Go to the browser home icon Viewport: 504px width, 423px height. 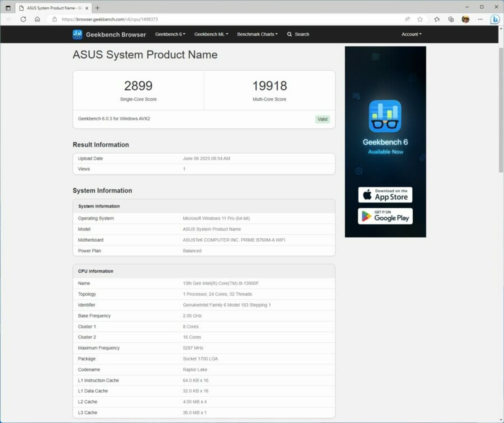pos(37,19)
